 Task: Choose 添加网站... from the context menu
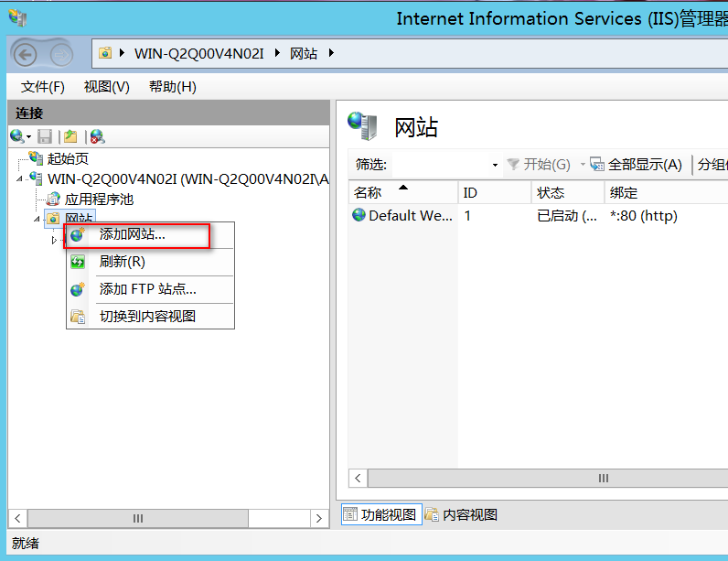click(150, 234)
